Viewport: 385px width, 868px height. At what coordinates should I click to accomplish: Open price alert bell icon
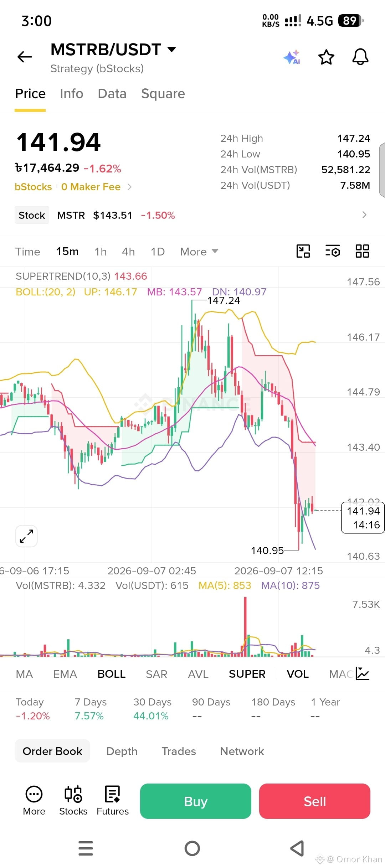point(360,57)
